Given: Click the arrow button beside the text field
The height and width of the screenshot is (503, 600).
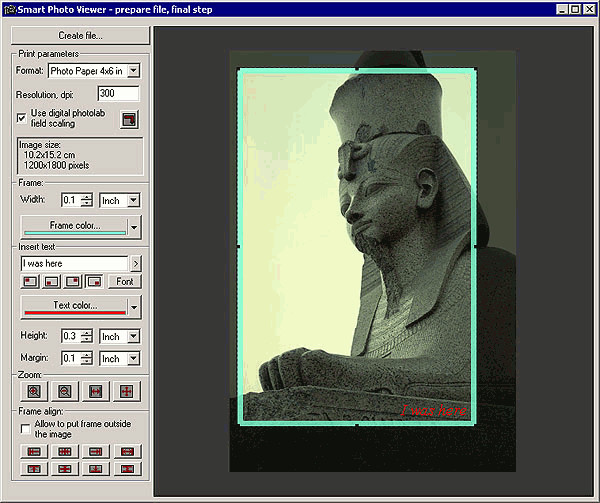Looking at the screenshot, I should click(x=135, y=263).
